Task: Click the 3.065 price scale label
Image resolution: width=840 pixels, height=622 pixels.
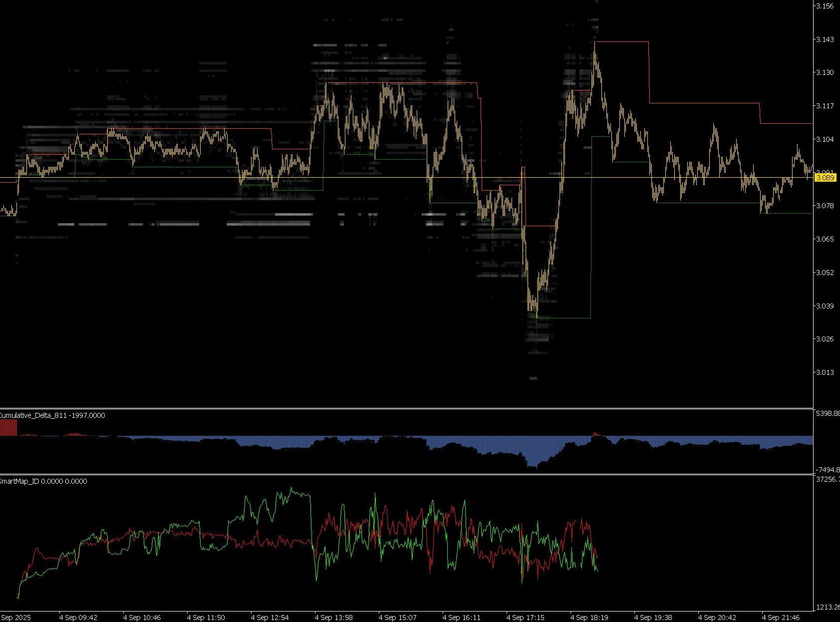Action: (825, 239)
